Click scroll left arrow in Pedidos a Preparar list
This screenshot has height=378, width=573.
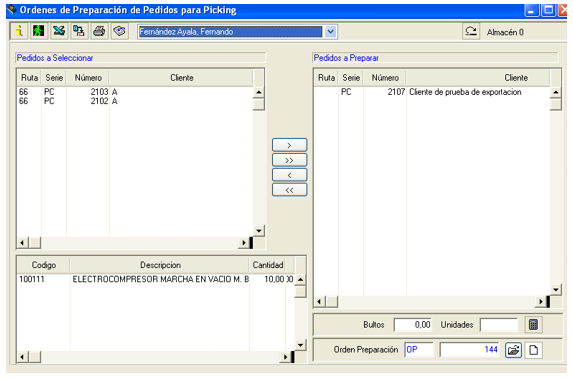pos(320,302)
